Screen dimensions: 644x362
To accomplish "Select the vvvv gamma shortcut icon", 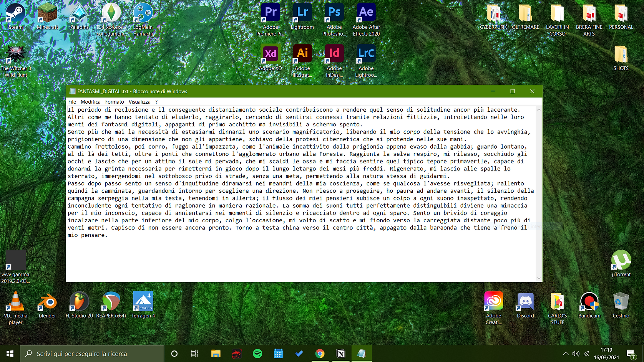I will click(15, 266).
